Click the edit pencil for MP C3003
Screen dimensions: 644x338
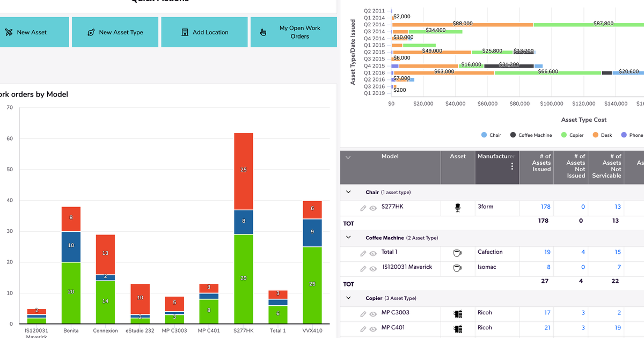pyautogui.click(x=363, y=314)
